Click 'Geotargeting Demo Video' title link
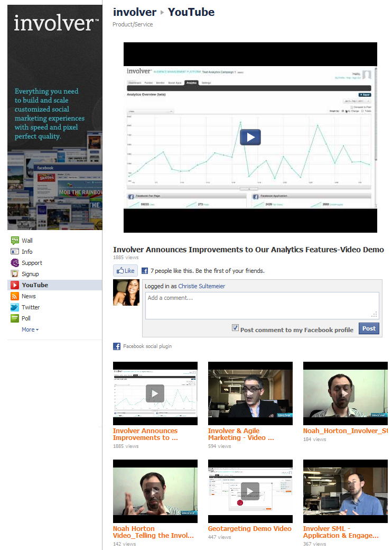 coord(250,529)
